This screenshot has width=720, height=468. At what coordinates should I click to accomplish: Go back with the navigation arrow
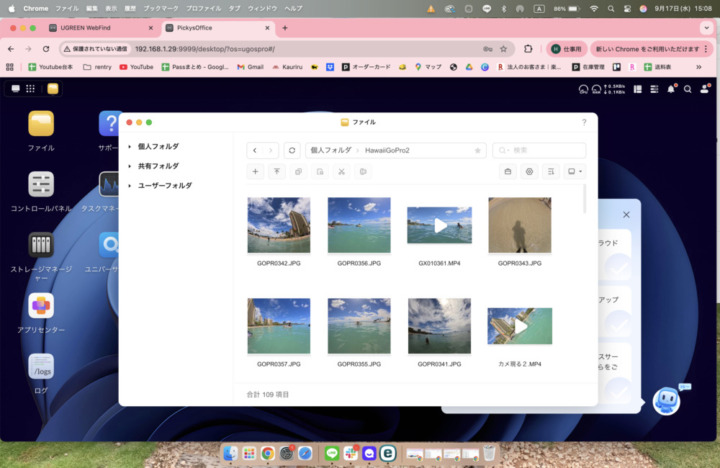255,150
